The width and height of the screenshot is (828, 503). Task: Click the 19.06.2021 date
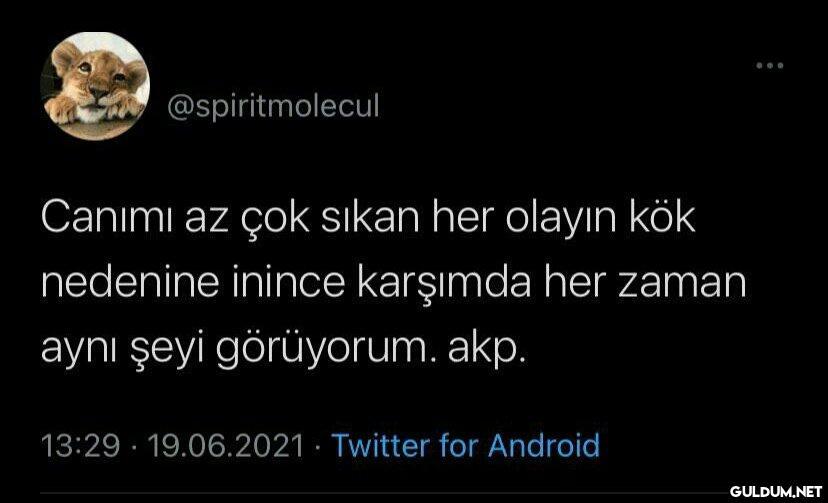[226, 446]
